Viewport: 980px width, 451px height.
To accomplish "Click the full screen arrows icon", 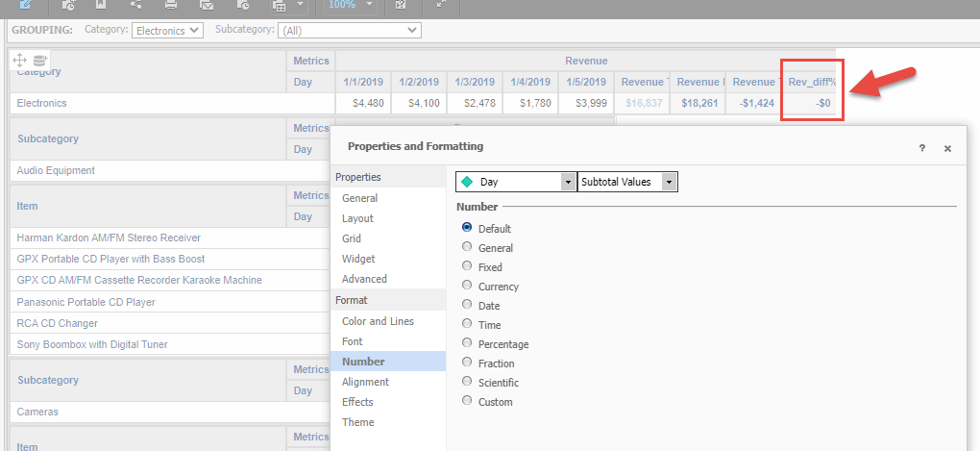I will click(x=442, y=5).
